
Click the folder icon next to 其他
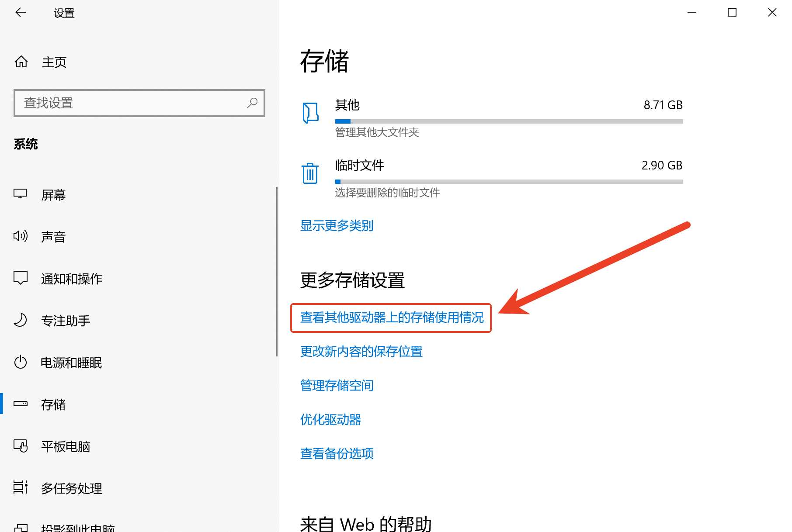(x=310, y=113)
